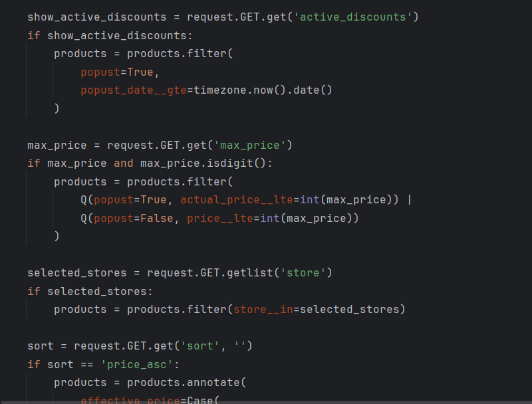Place cursor on show_active_discounts variable assignment
The image size is (532, 404).
(x=96, y=17)
